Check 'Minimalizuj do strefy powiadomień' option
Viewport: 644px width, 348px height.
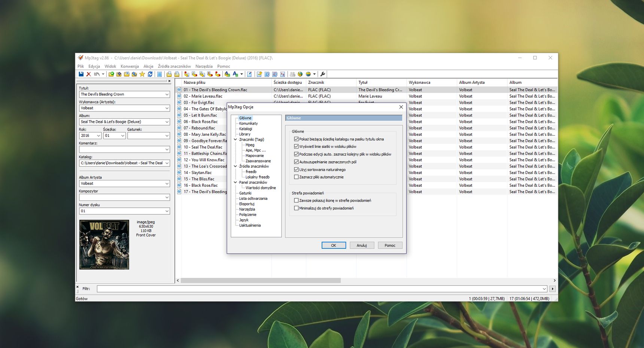point(296,208)
